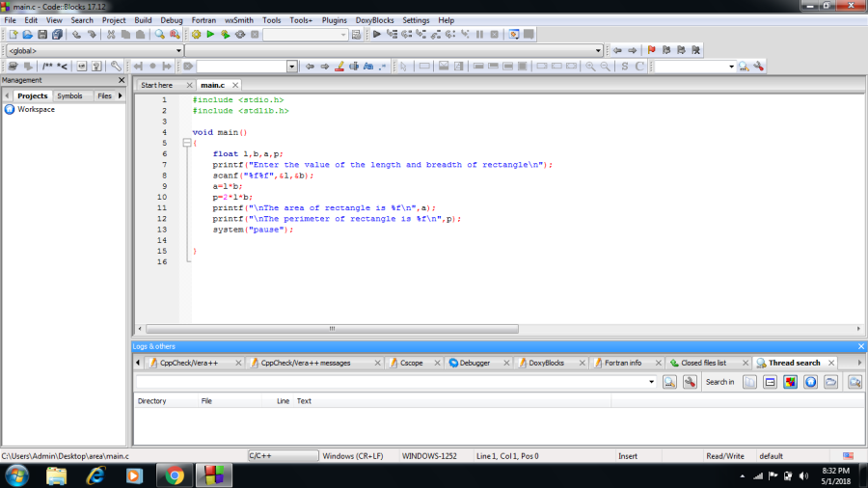Open the Settings menu
The width and height of the screenshot is (868, 488).
[416, 20]
